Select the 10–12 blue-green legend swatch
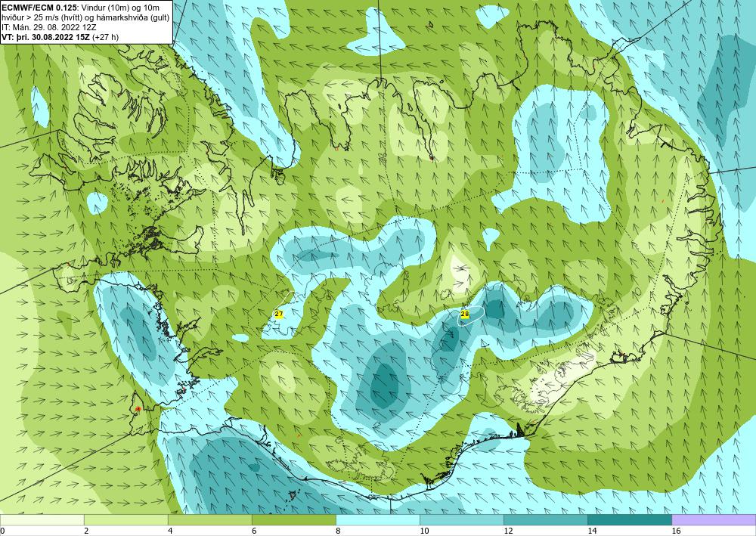This screenshot has width=756, height=536. (462, 519)
